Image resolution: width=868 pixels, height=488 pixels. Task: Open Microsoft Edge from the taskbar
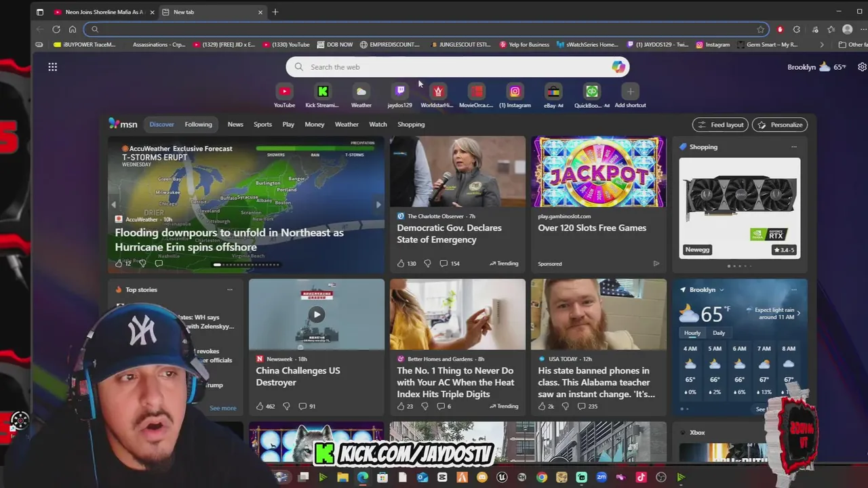pyautogui.click(x=362, y=477)
